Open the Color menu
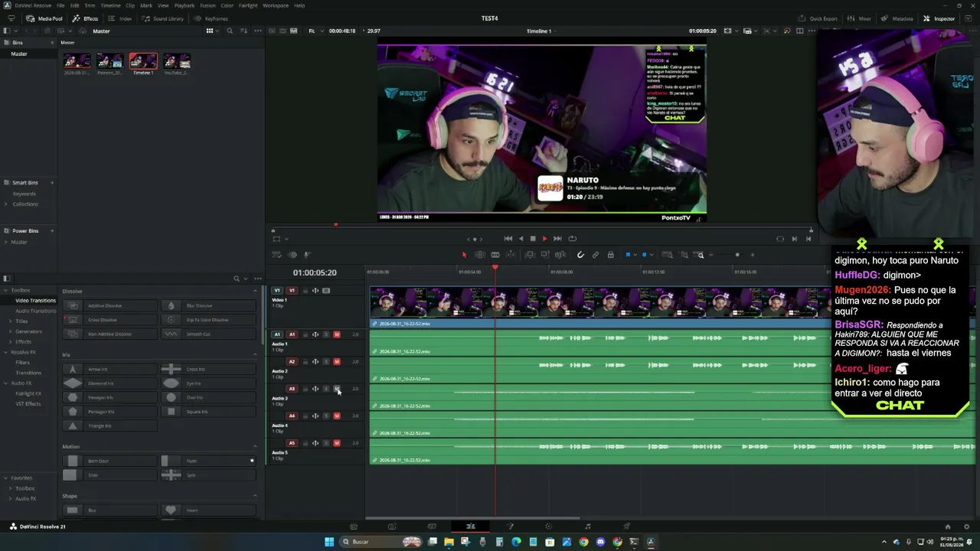Viewport: 980px width, 551px height. [227, 5]
